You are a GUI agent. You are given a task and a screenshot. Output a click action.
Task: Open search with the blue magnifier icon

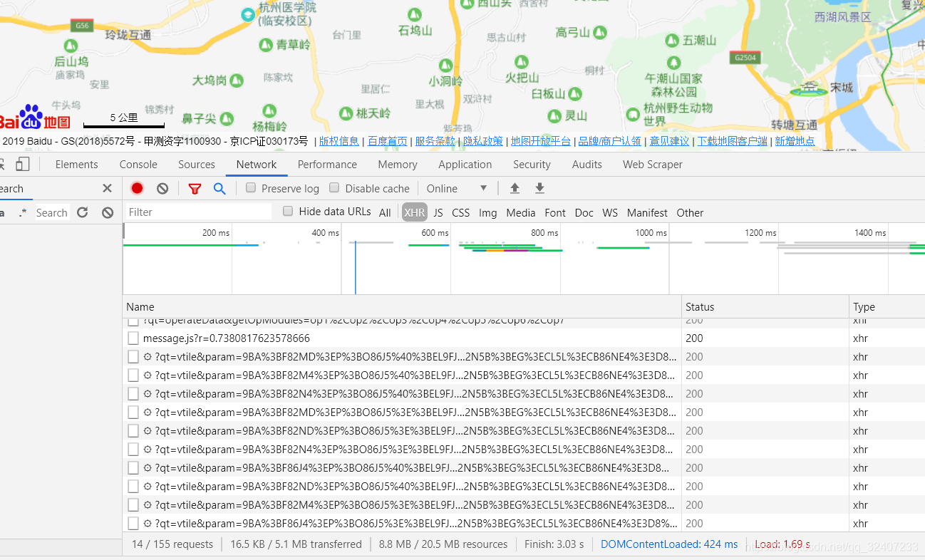pos(219,188)
